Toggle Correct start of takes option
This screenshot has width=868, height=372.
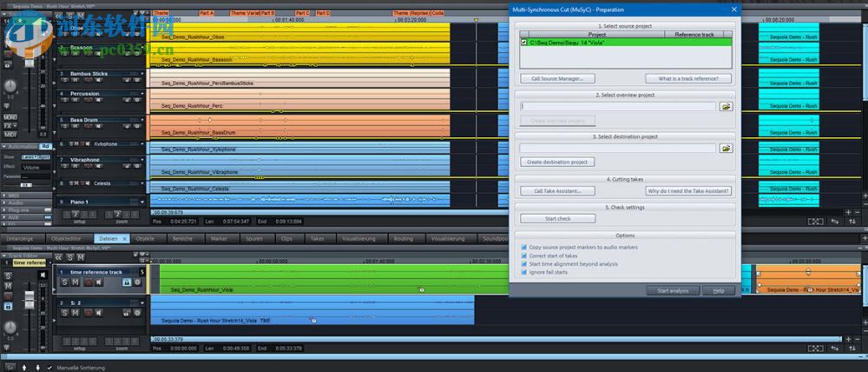tap(523, 256)
